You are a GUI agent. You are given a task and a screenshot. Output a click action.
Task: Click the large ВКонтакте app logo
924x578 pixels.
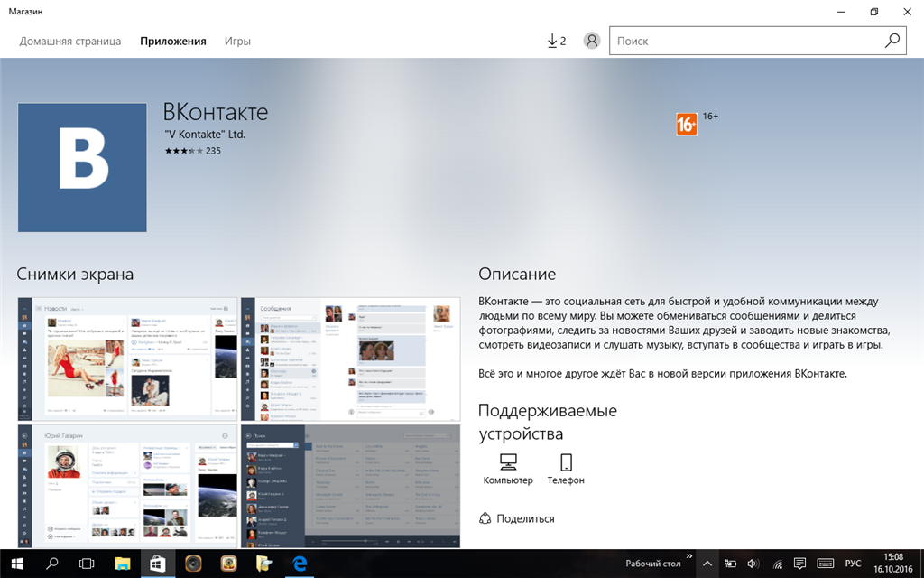pyautogui.click(x=82, y=167)
